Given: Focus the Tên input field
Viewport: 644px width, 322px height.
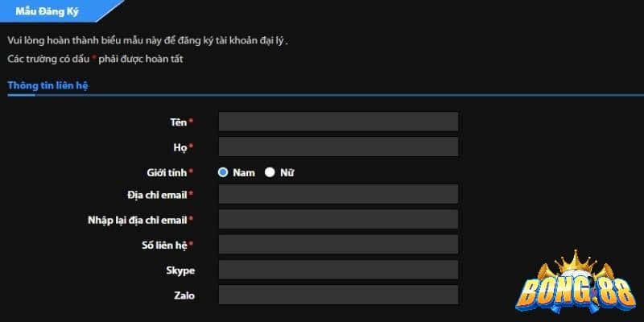Looking at the screenshot, I should 338,122.
